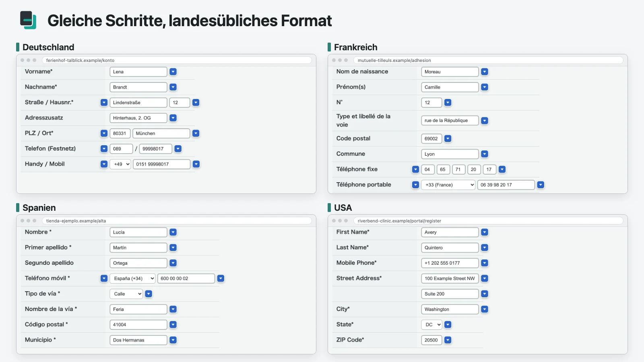
Task: Click autofill icon beside Tipo de vía dropdown
Action: (x=149, y=294)
